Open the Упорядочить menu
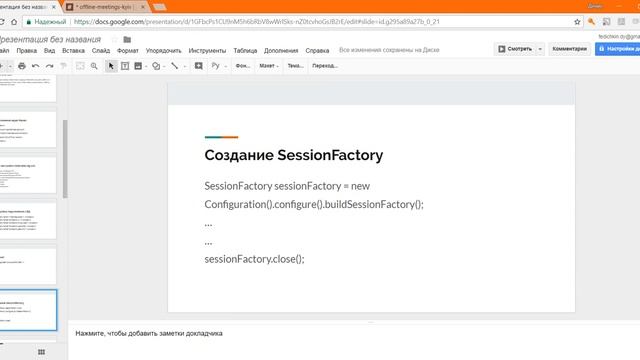The height and width of the screenshot is (360, 640). click(x=164, y=51)
